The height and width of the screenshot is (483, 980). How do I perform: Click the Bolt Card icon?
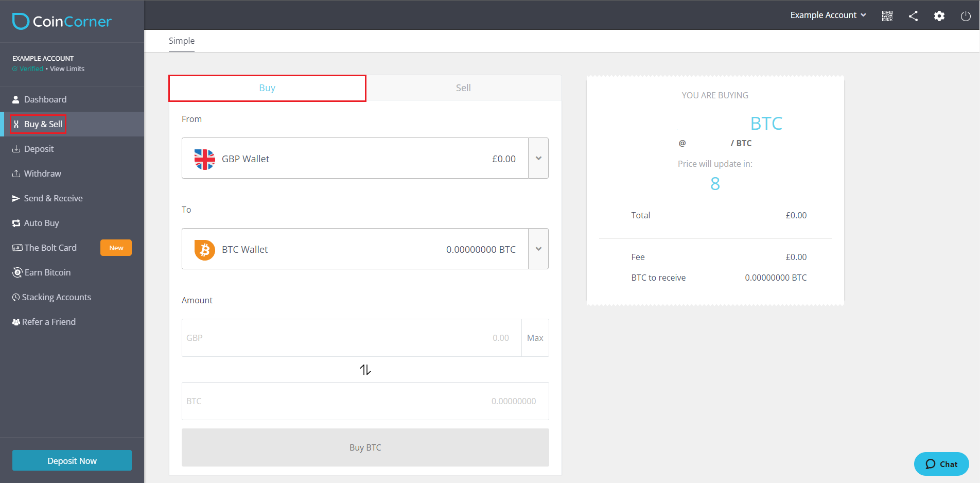coord(17,248)
